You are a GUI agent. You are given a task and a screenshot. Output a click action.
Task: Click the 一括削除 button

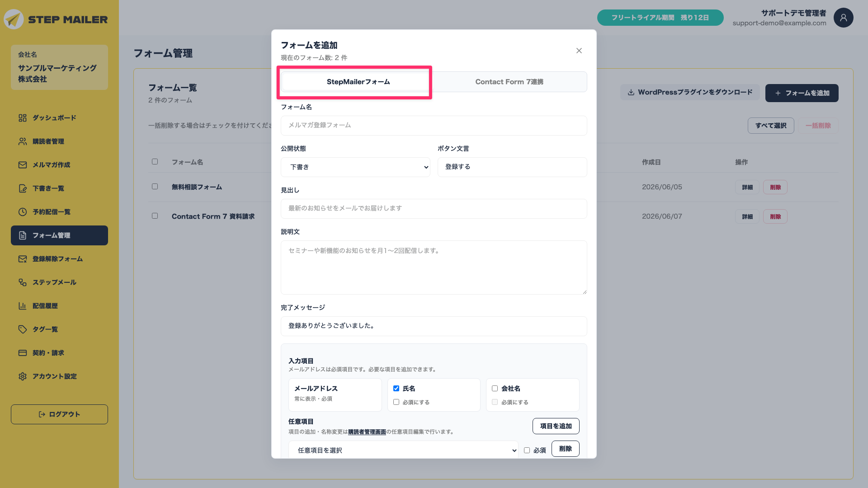tap(818, 126)
